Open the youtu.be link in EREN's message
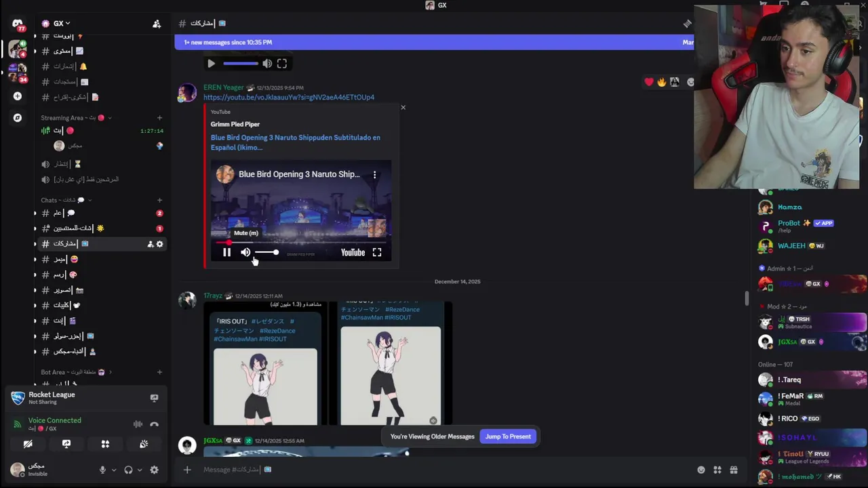 click(x=289, y=97)
